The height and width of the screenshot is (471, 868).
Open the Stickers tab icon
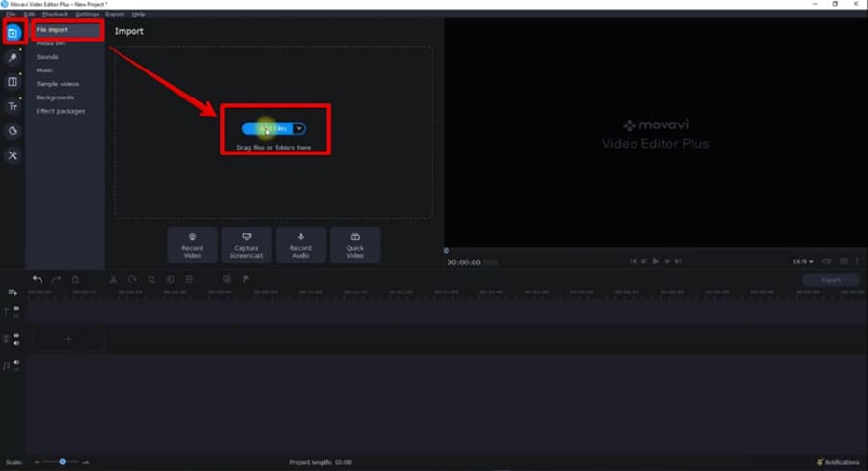(x=13, y=131)
